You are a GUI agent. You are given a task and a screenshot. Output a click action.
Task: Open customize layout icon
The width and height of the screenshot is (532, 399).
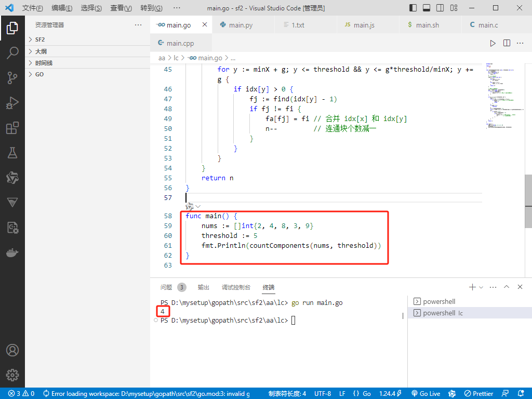pos(454,8)
